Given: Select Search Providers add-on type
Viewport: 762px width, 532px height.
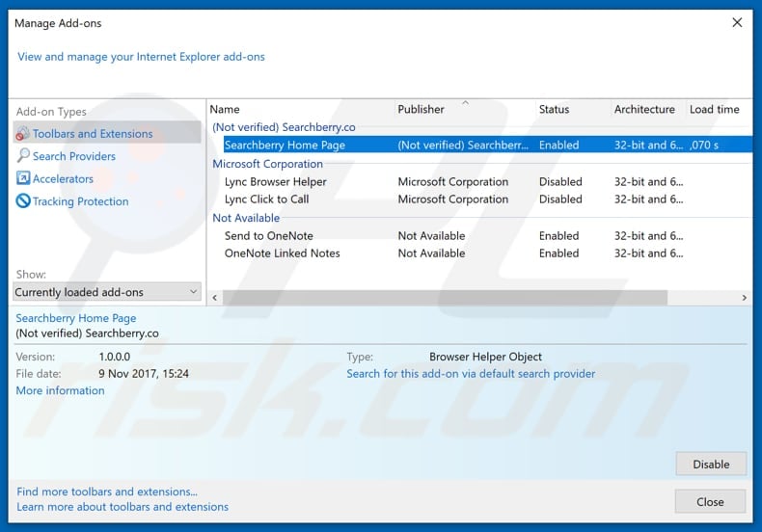Looking at the screenshot, I should click(74, 156).
